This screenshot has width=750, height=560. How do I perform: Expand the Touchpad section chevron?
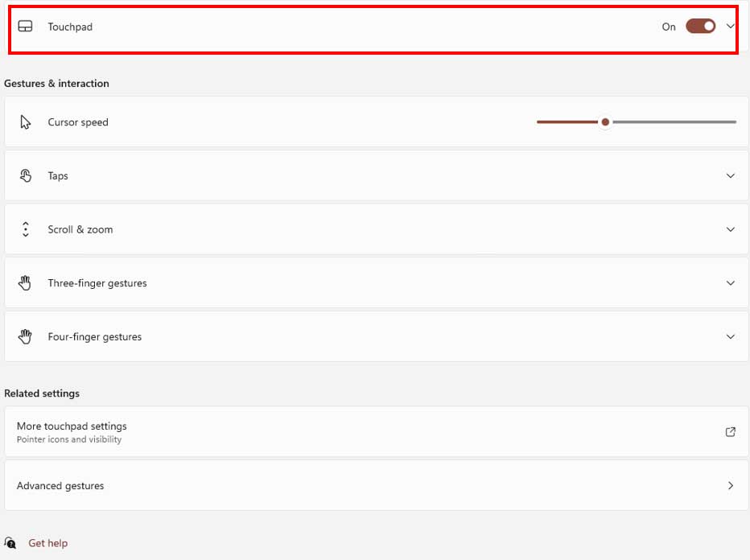pos(731,27)
